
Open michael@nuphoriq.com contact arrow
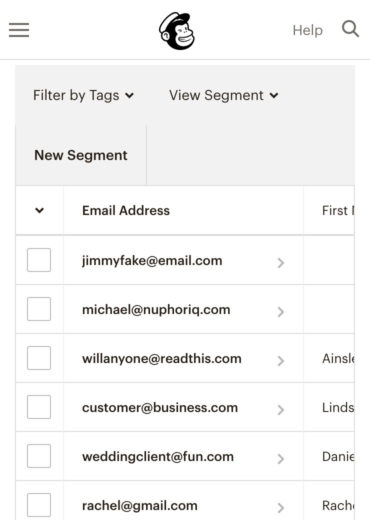coord(281,312)
